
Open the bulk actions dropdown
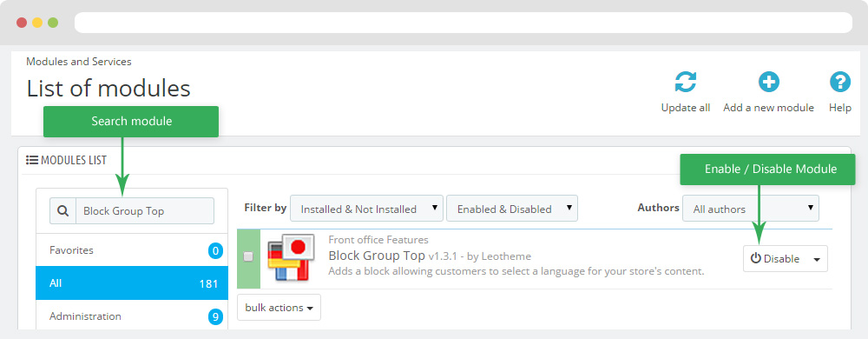click(x=279, y=308)
